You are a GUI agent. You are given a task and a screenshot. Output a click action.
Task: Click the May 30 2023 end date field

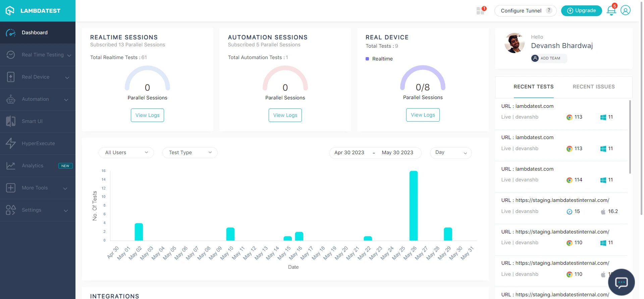tap(397, 153)
